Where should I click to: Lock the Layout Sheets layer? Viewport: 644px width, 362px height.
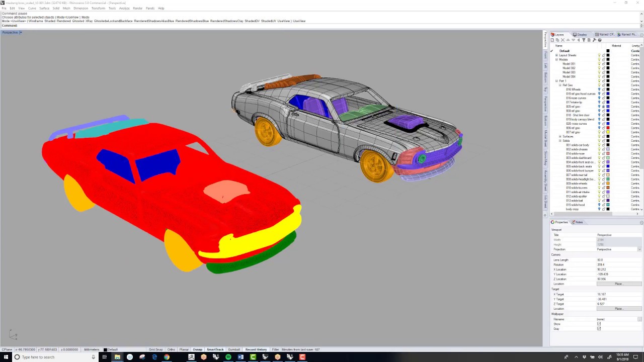[604, 55]
